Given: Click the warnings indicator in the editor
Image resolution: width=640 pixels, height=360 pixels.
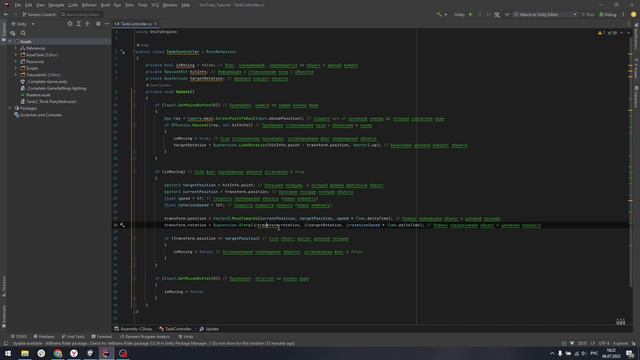Looking at the screenshot, I should click(608, 33).
